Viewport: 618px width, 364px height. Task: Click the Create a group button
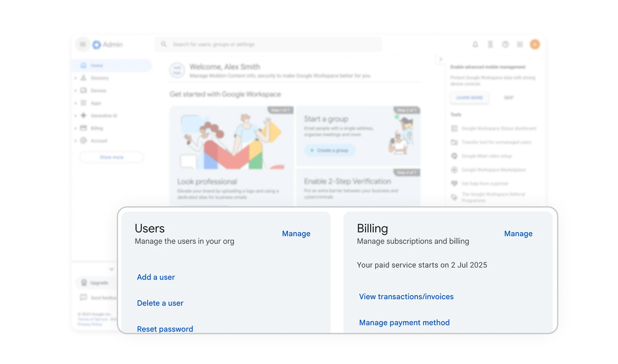coord(329,150)
